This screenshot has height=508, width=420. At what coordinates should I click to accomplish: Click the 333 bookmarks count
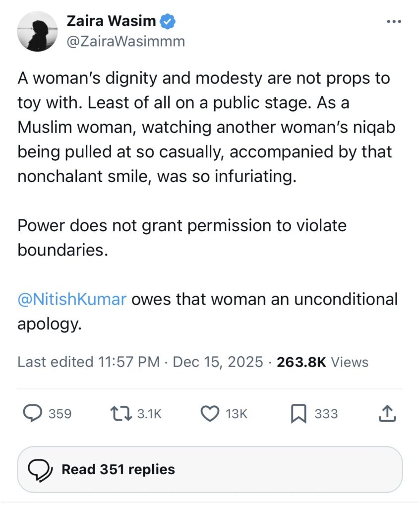click(326, 414)
